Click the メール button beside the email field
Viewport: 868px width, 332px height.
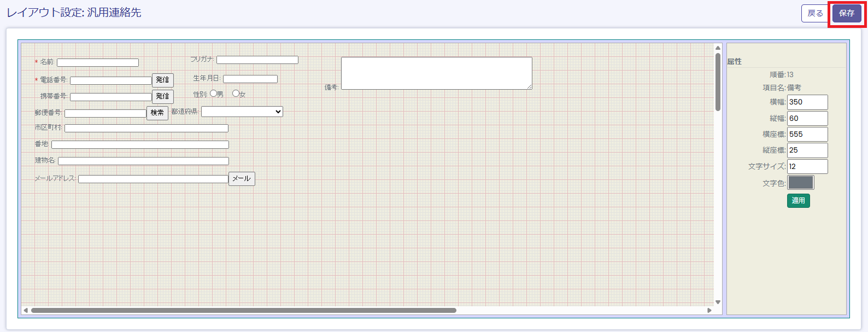coord(241,179)
